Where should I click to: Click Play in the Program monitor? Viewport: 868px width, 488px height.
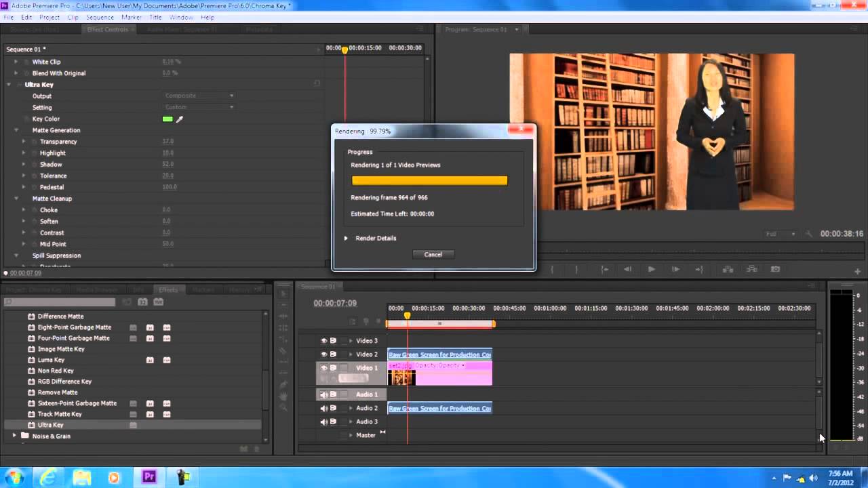(x=651, y=269)
